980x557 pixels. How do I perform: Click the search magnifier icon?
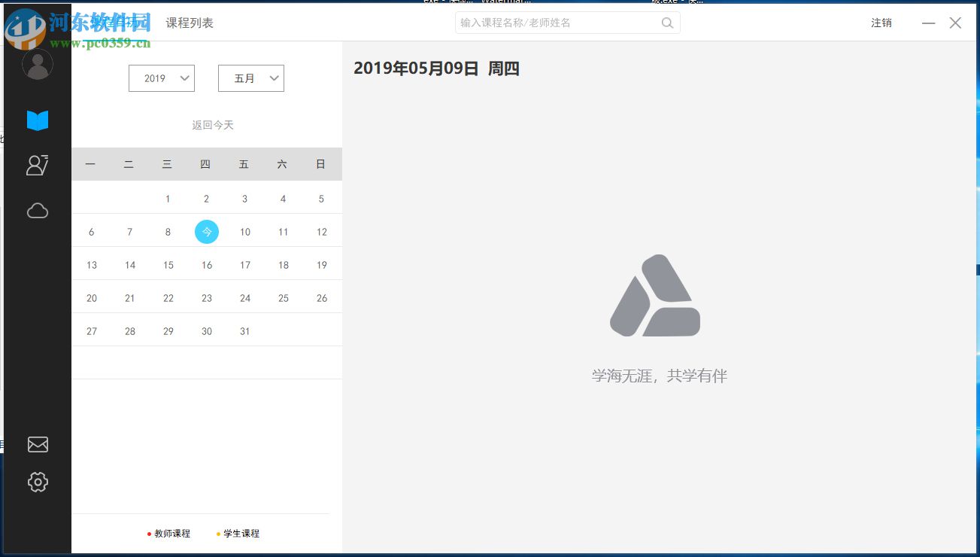(667, 23)
